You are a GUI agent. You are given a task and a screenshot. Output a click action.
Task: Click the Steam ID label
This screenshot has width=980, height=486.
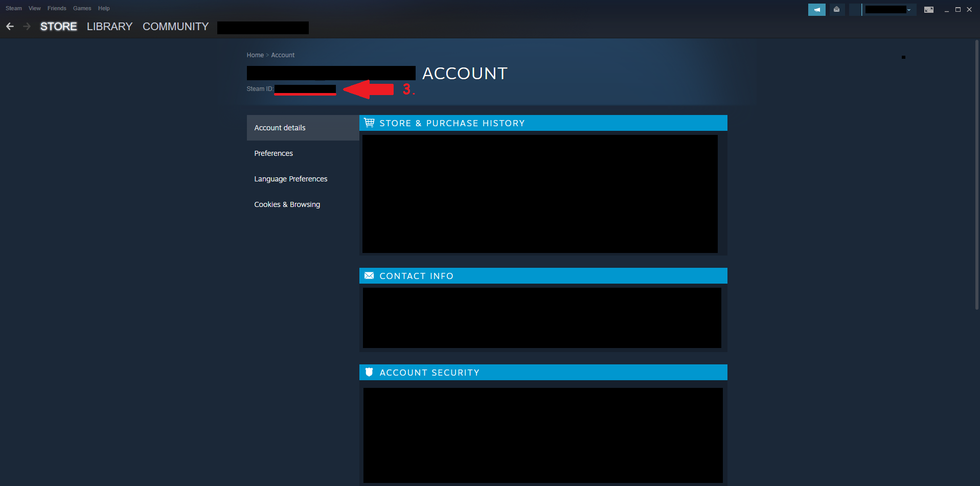coord(260,89)
